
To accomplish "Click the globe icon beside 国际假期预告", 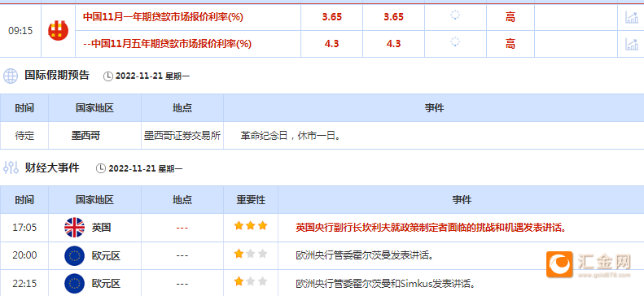I will (11, 76).
